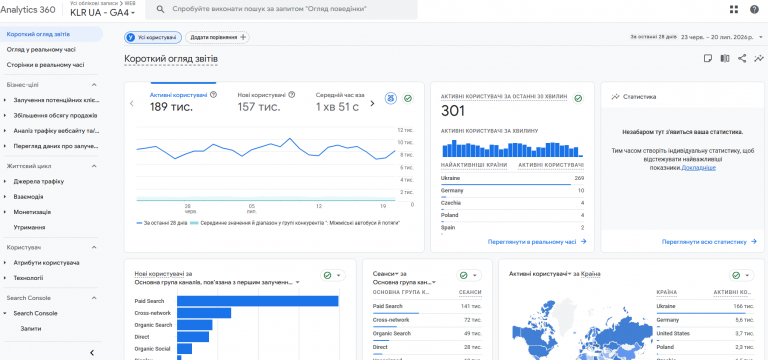The height and width of the screenshot is (360, 768).
Task: Click the share report icon
Action: tap(742, 58)
